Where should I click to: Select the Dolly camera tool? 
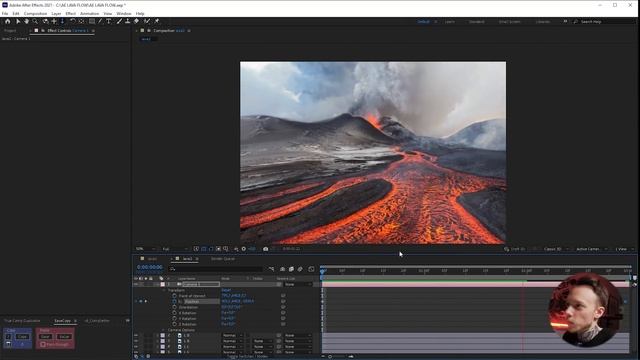(x=62, y=21)
